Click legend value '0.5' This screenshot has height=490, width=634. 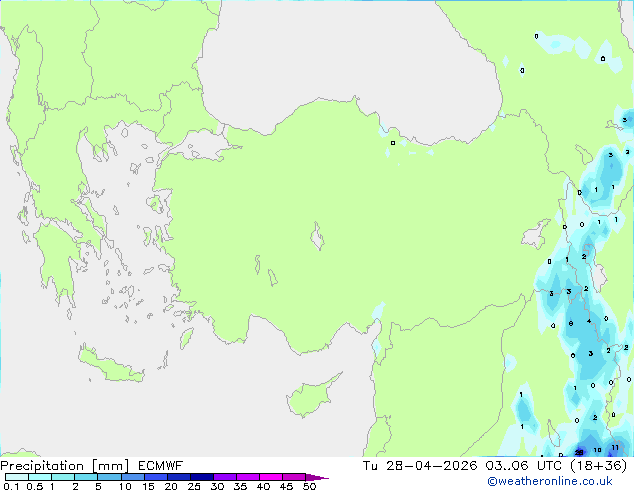[x=35, y=486]
